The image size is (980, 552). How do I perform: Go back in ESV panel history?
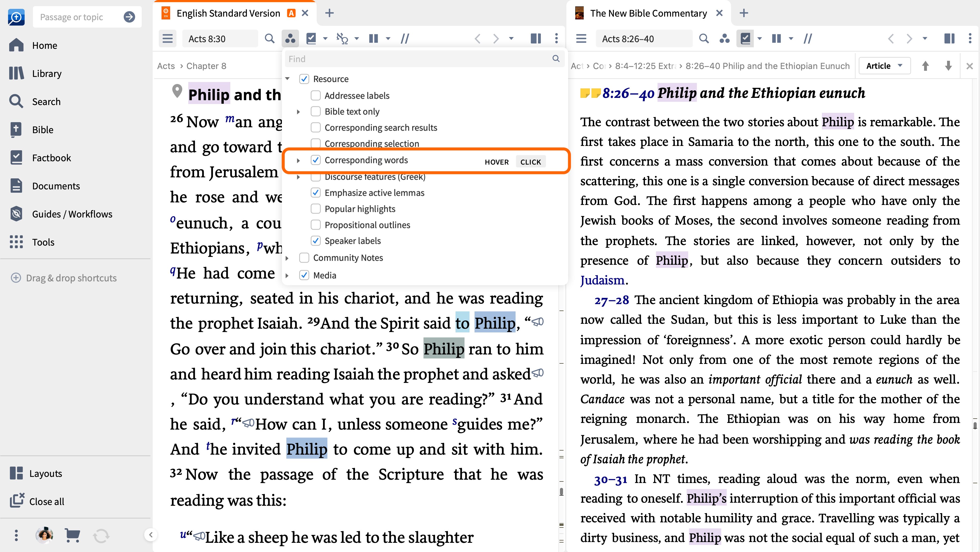(x=477, y=38)
